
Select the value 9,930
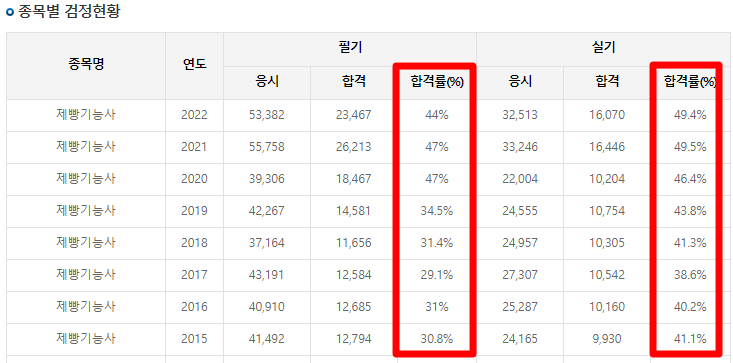pyautogui.click(x=607, y=339)
